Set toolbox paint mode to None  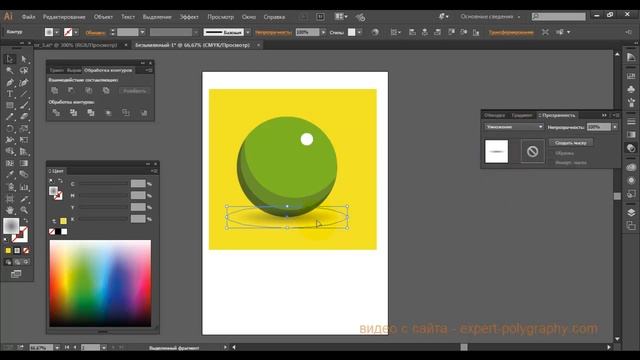click(26, 251)
